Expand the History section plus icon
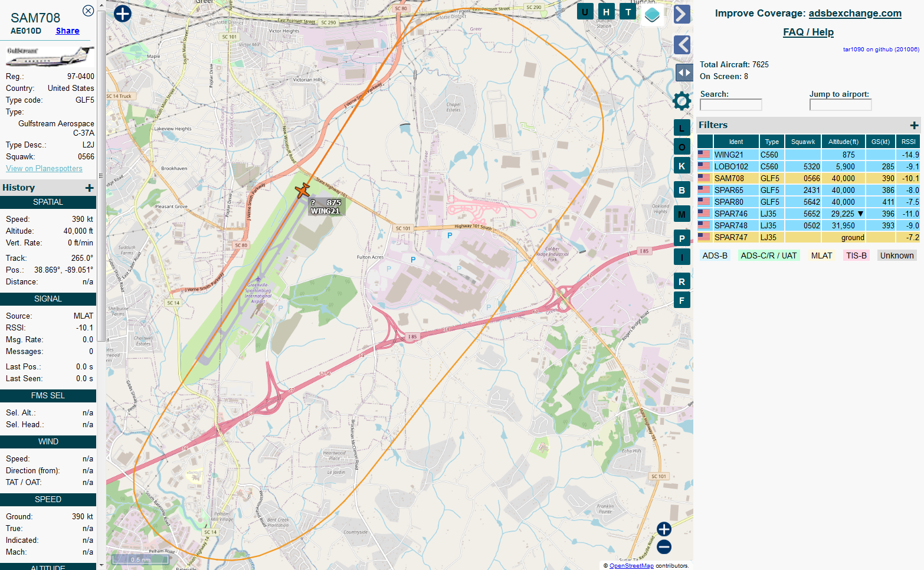The height and width of the screenshot is (570, 924). click(90, 188)
